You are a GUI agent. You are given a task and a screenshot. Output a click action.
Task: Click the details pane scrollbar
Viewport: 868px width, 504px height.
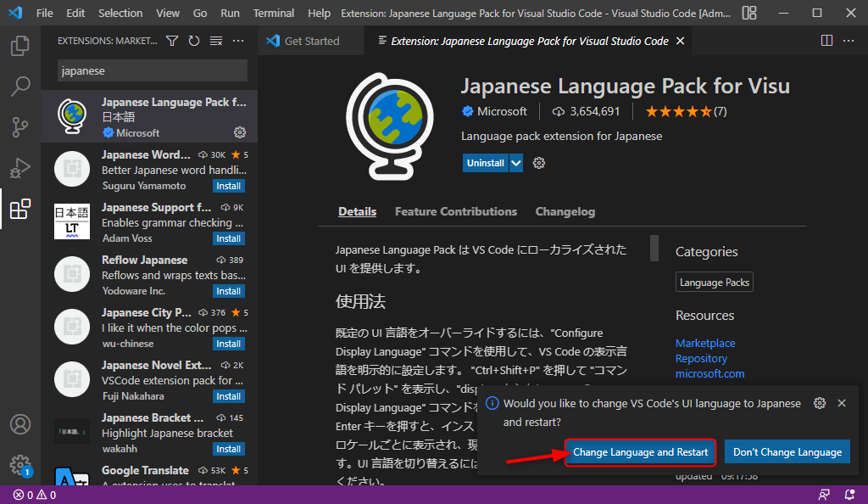(654, 248)
